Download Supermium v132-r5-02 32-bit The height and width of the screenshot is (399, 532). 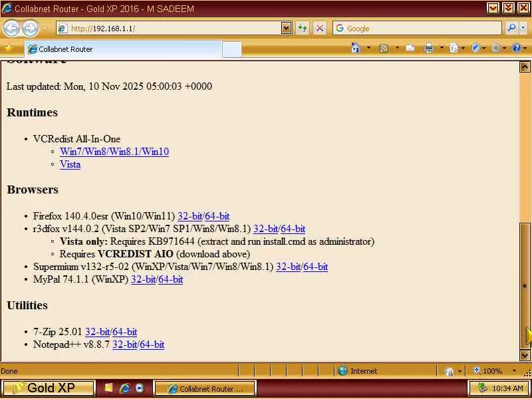(289, 267)
